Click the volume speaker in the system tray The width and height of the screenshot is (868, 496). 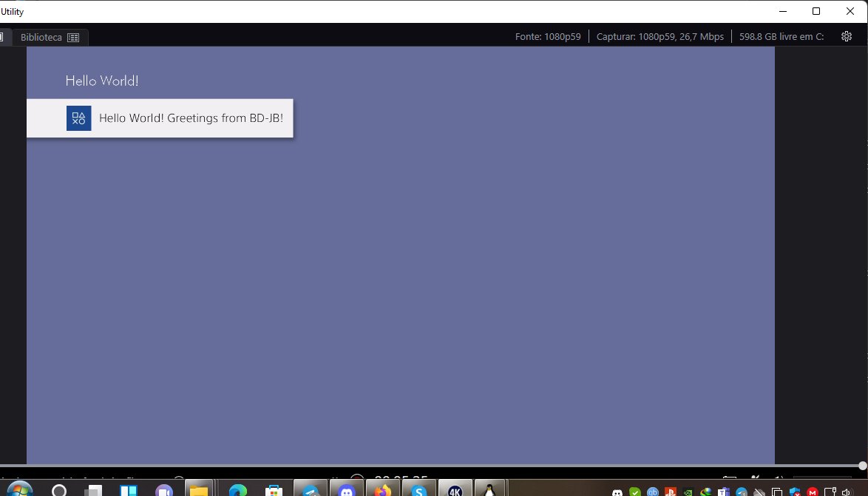tap(849, 489)
